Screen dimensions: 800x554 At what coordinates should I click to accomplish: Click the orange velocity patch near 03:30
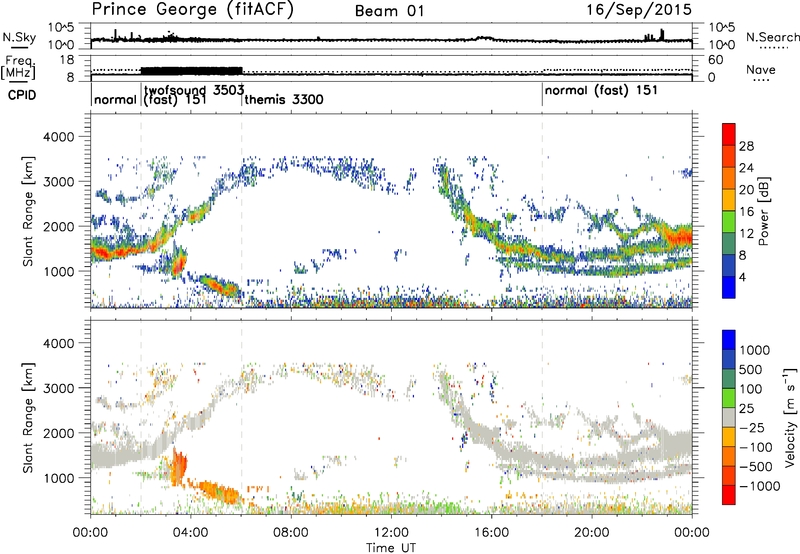[x=179, y=467]
